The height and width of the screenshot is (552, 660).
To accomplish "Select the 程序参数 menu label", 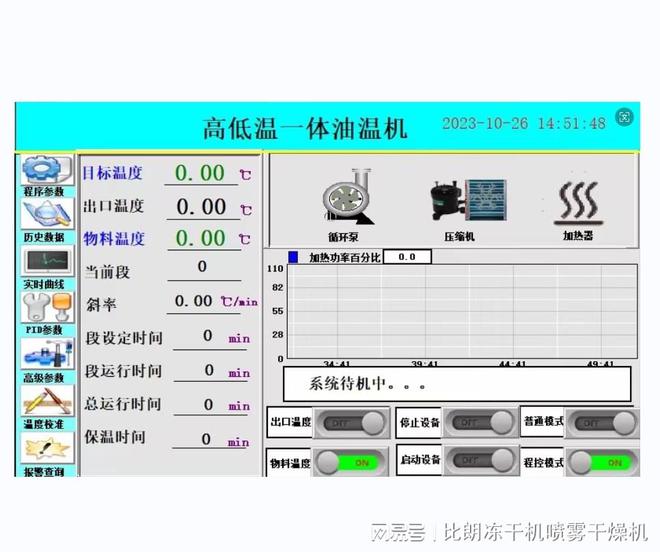I will click(44, 192).
